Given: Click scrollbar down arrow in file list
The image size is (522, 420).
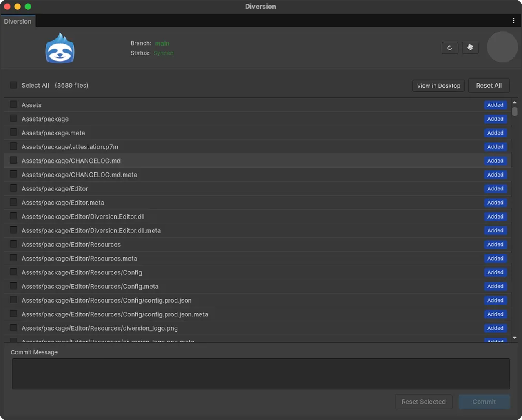Looking at the screenshot, I should click(515, 338).
